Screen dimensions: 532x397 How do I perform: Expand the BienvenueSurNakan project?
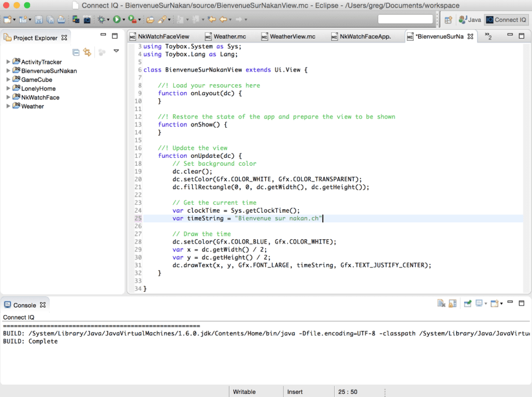coord(8,70)
